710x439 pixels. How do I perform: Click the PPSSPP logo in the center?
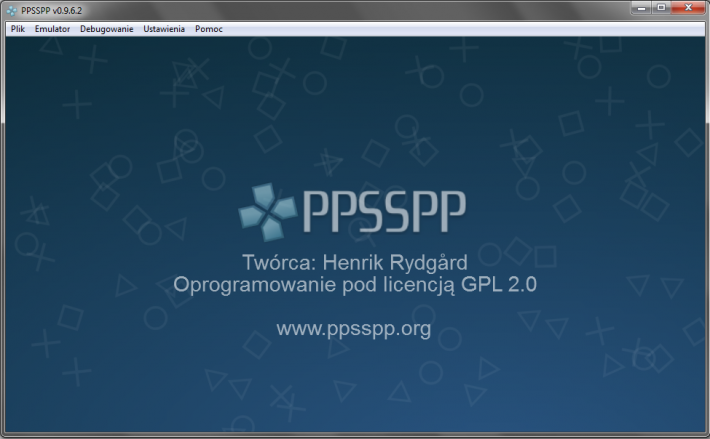(352, 211)
